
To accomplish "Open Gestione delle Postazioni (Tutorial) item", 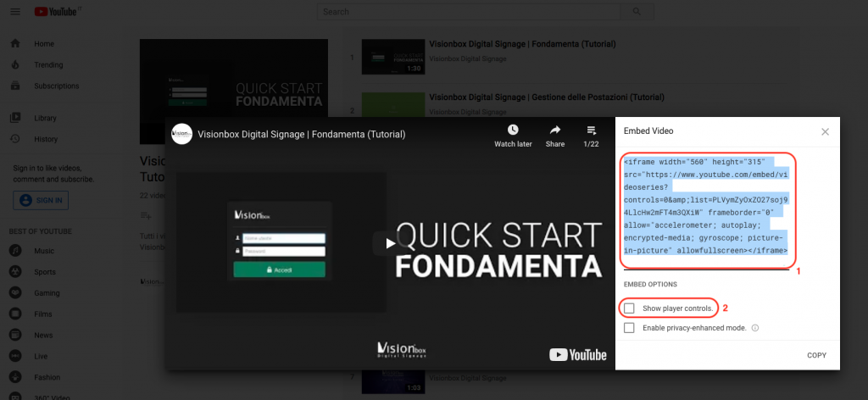I will pos(547,97).
